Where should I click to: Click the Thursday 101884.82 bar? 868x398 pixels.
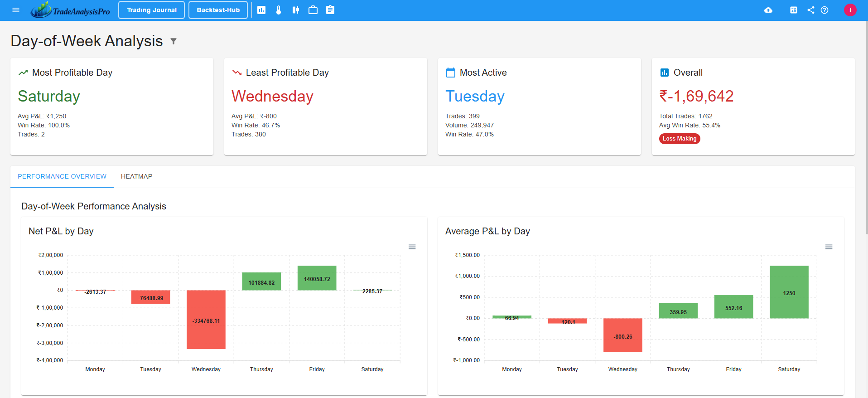click(261, 281)
